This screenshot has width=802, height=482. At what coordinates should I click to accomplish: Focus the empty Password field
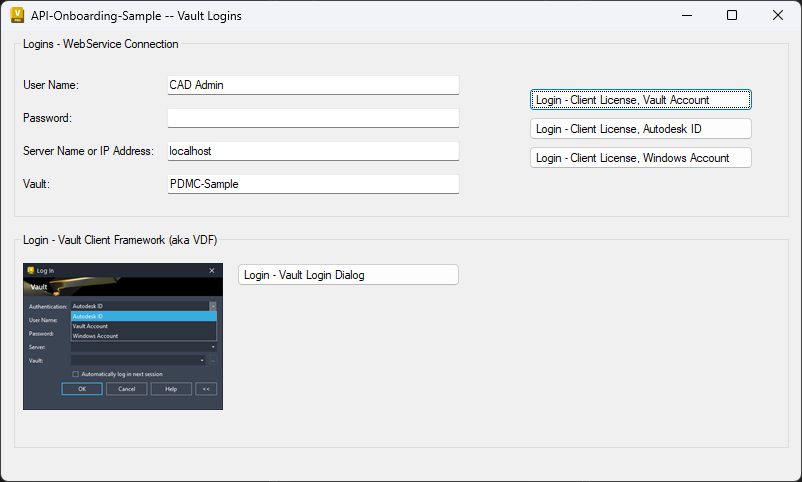tap(313, 118)
